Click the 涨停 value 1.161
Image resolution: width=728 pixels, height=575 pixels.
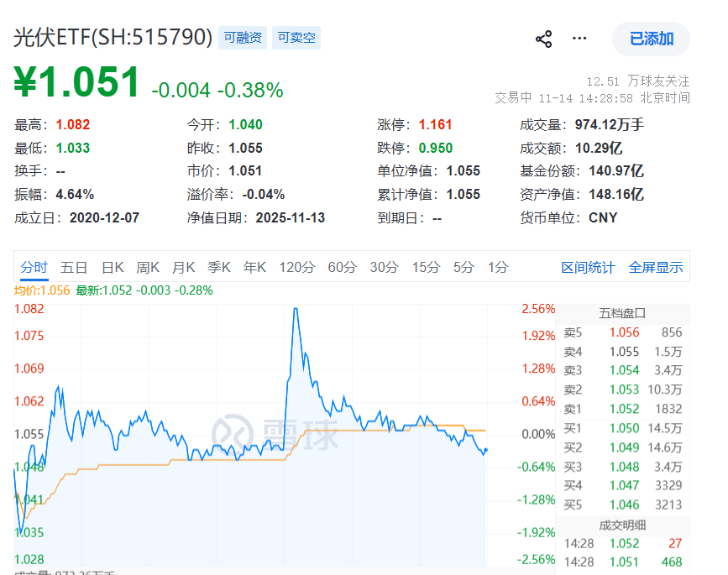pyautogui.click(x=436, y=125)
